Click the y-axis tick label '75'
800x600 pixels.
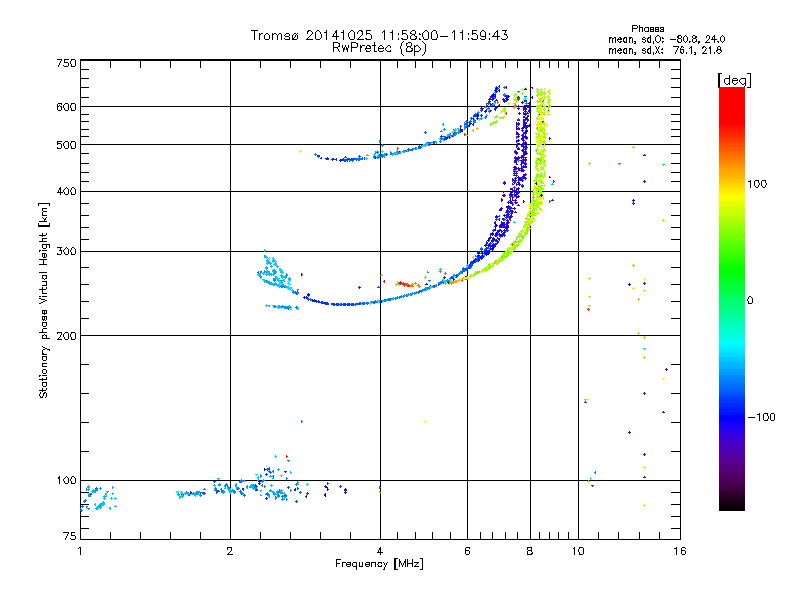click(70, 536)
